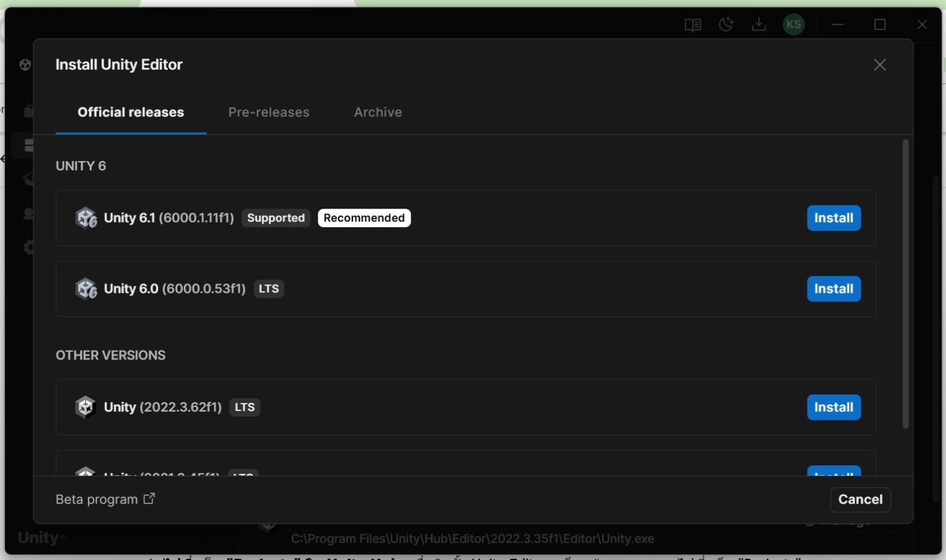Image resolution: width=946 pixels, height=560 pixels.
Task: View downloads via the download arrow icon
Action: click(759, 25)
